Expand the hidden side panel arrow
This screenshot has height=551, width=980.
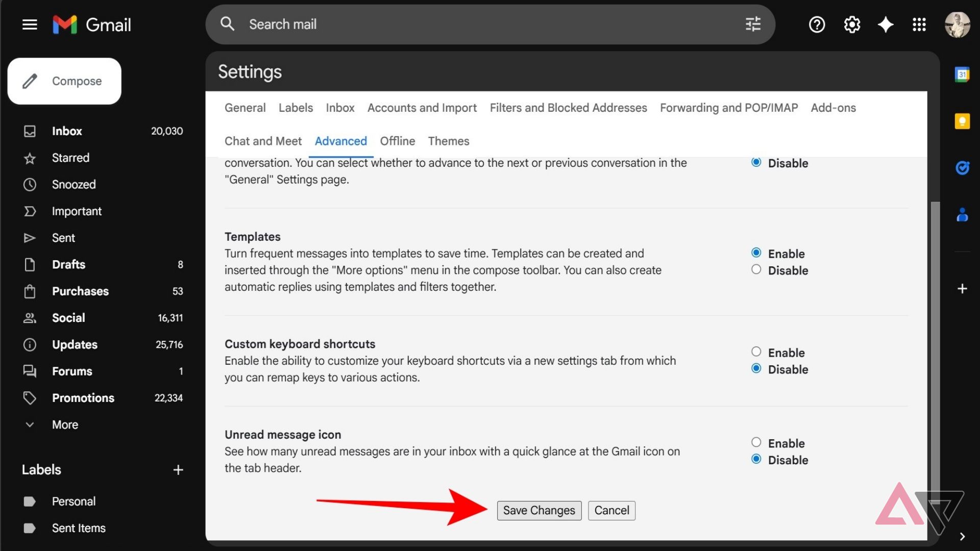click(x=962, y=536)
